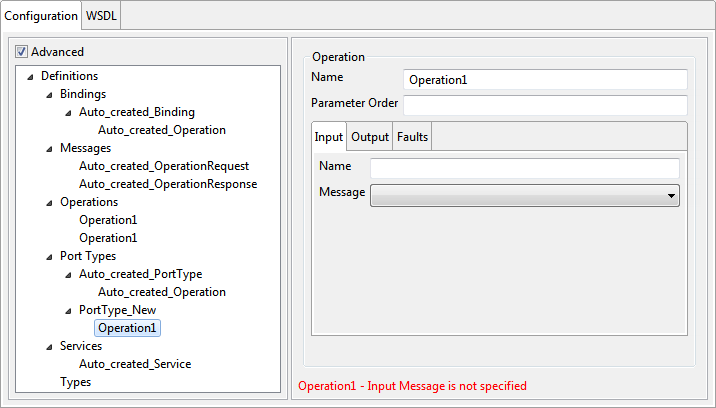Select Auto_created_Binding tree item
Viewport: 716px width, 408px height.
(137, 112)
